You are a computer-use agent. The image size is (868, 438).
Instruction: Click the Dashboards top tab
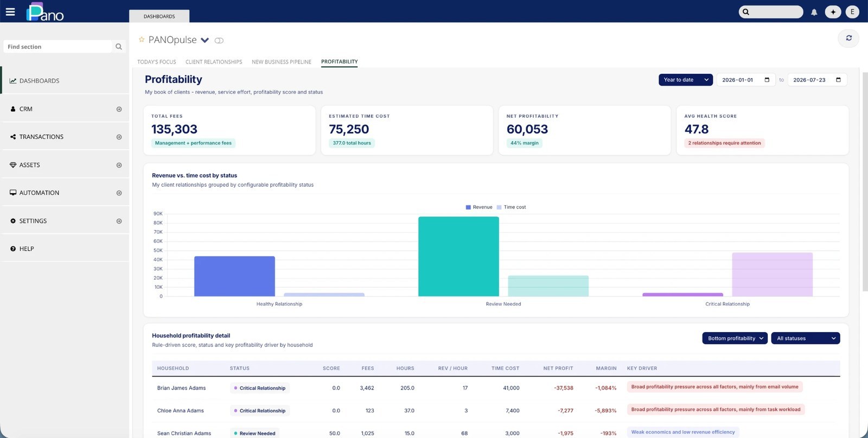(x=159, y=16)
